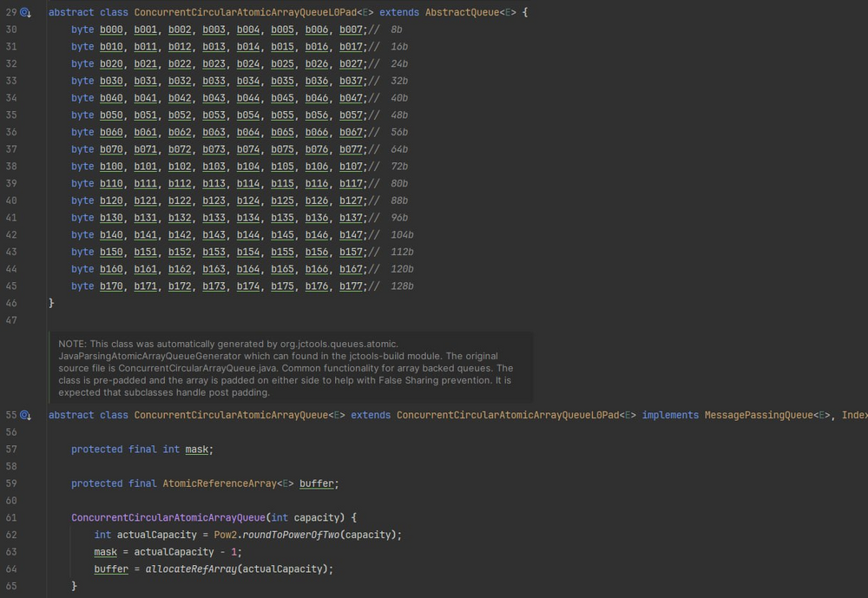This screenshot has width=868, height=598.
Task: Click "protected" keyword on line 59
Action: pos(97,483)
